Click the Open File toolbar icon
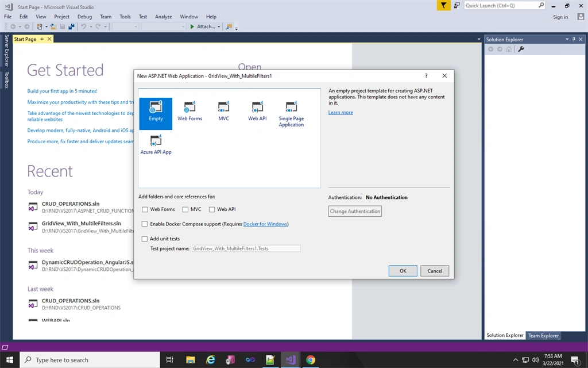Screen dimensions: 588x368 pos(53,26)
